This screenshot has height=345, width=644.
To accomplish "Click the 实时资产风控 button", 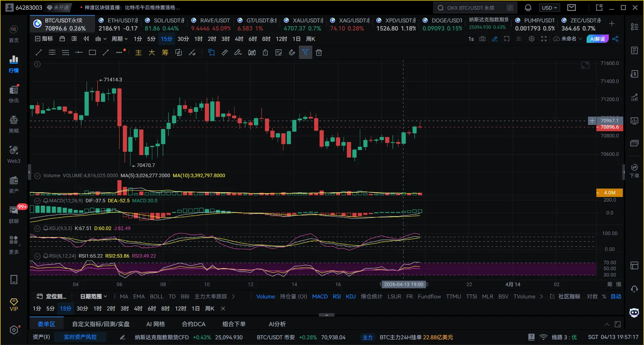I will (x=80, y=337).
